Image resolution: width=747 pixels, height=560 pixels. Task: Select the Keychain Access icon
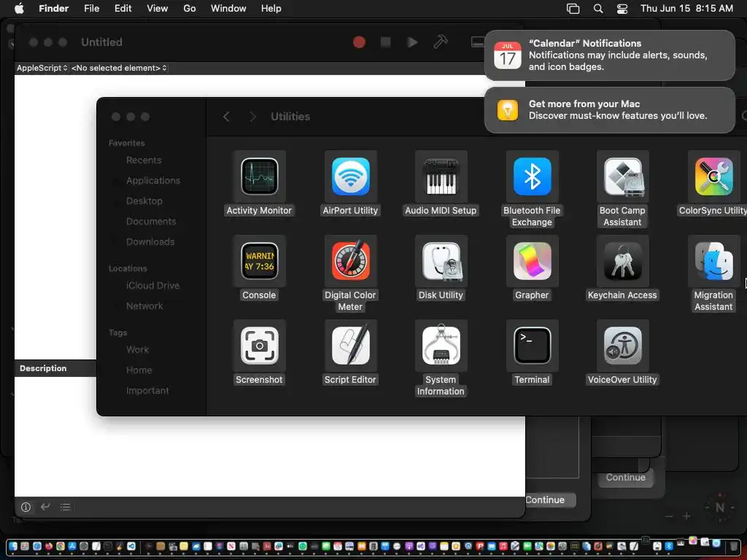click(622, 261)
